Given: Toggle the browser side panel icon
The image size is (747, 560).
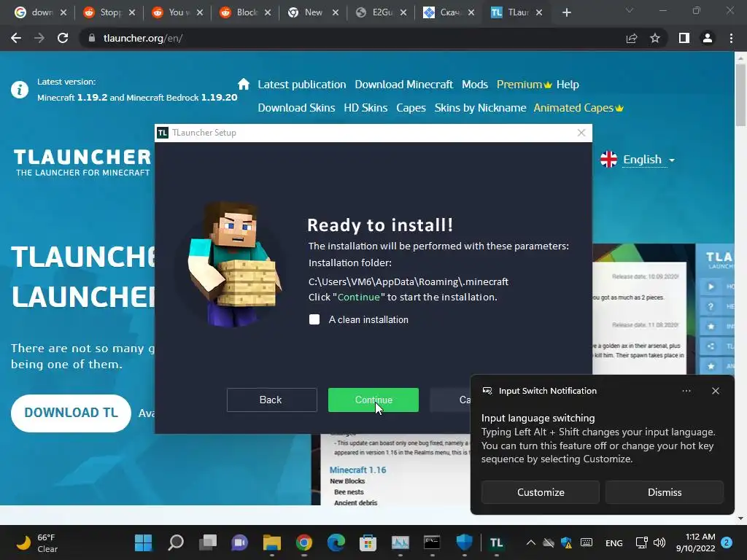Looking at the screenshot, I should click(x=684, y=38).
